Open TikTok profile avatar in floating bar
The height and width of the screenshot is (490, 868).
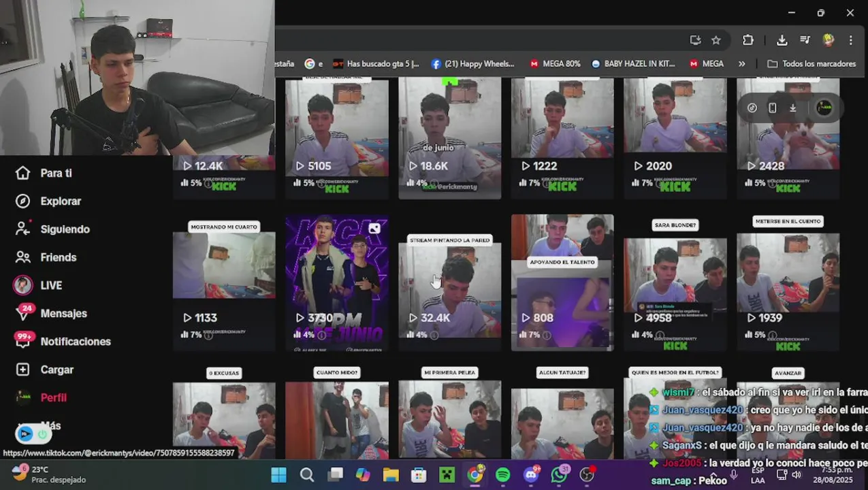pos(824,108)
